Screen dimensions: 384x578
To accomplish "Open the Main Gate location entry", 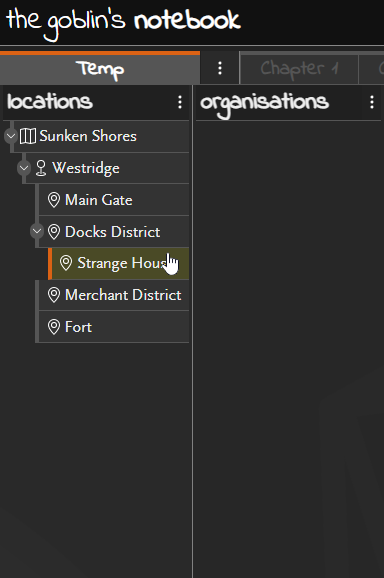I will pos(114,200).
